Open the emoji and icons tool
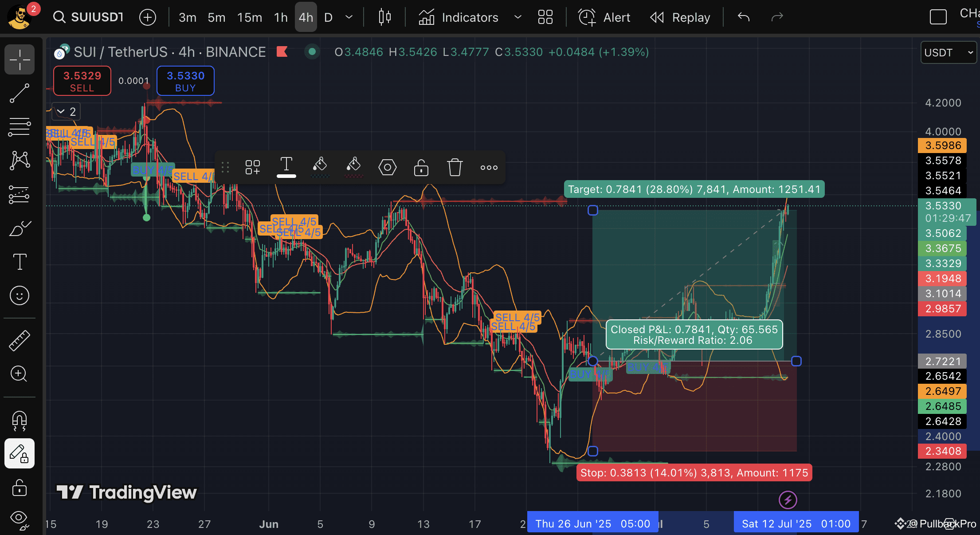 [20, 295]
